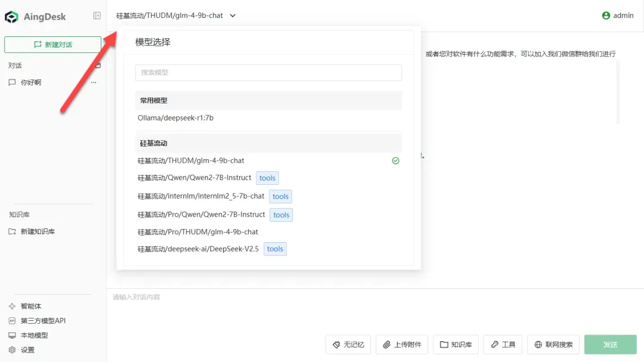Click the AingDesk logo icon

tap(11, 17)
